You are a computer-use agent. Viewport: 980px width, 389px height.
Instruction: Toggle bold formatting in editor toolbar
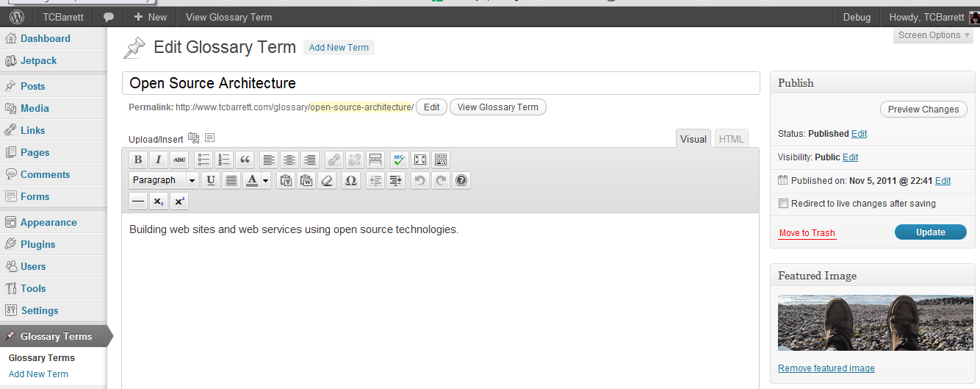(x=138, y=160)
